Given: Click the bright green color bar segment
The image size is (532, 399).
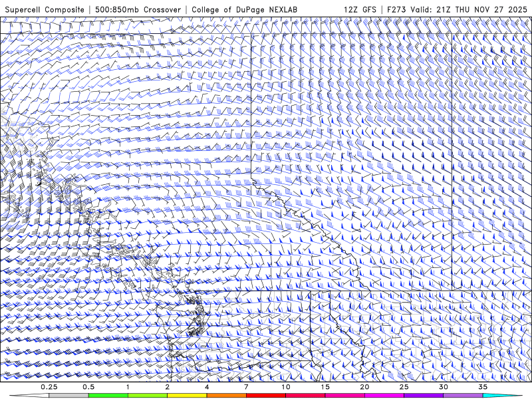Looking at the screenshot, I should pos(108,396).
